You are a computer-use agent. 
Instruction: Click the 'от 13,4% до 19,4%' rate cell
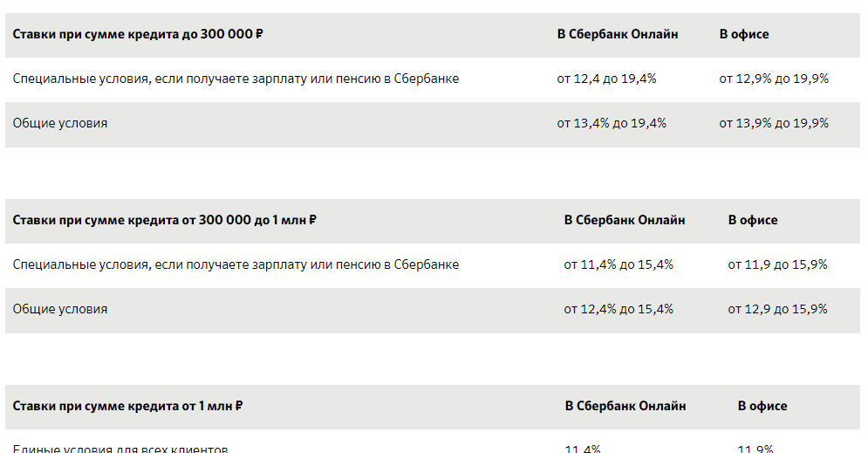pos(612,123)
